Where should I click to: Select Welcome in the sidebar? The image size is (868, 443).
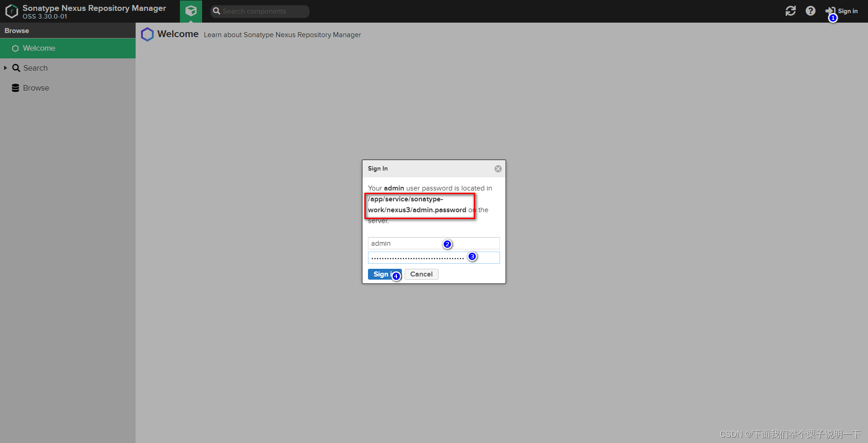[68, 48]
